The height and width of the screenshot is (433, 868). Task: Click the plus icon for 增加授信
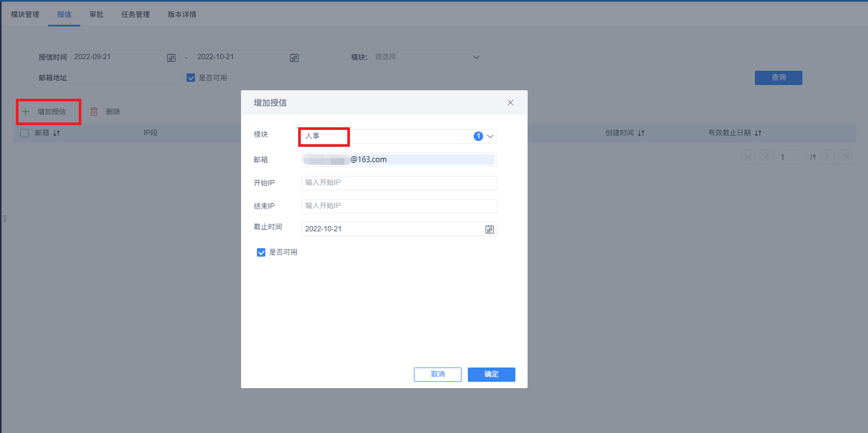[25, 111]
